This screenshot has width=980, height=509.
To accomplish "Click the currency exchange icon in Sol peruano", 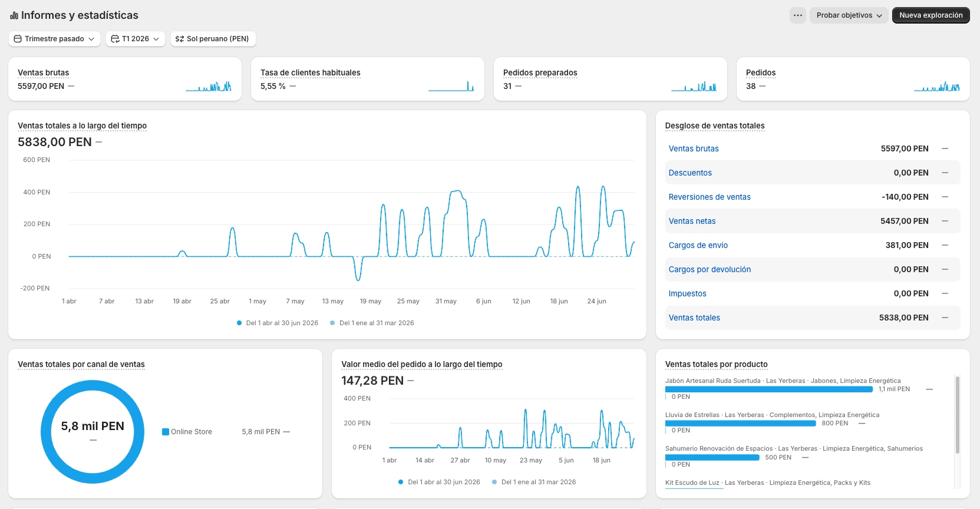I will (x=180, y=39).
